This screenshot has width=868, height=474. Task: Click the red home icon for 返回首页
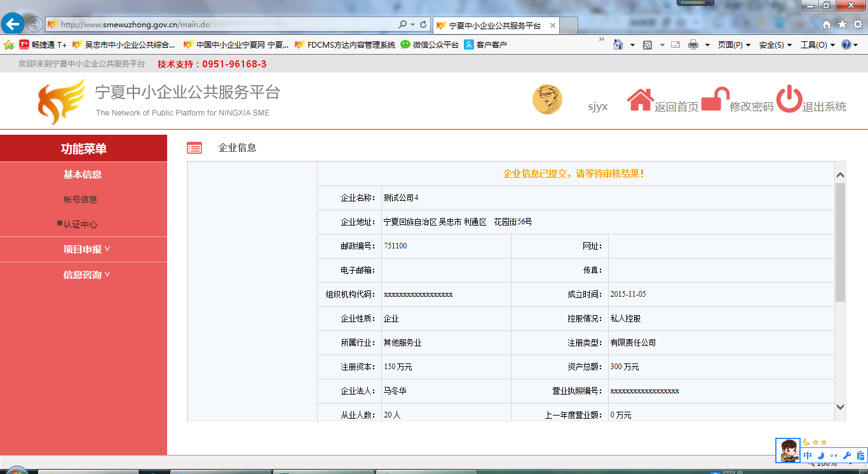tap(640, 100)
